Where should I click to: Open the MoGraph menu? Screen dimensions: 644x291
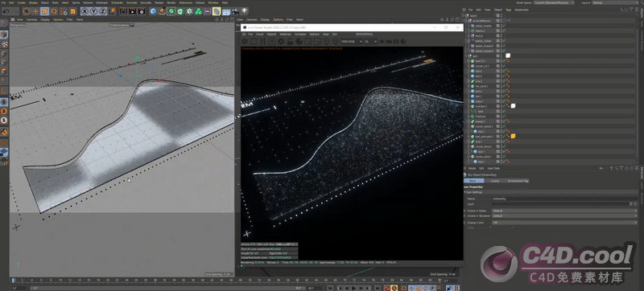tap(102, 2)
